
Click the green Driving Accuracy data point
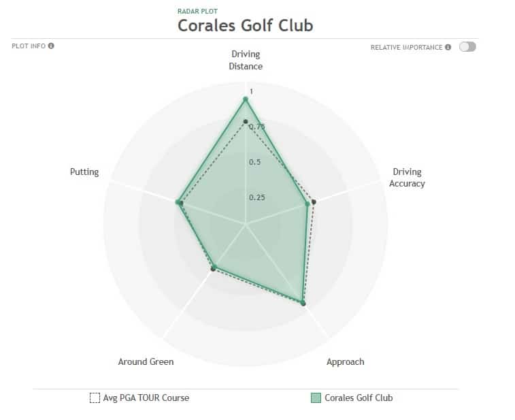(x=308, y=204)
